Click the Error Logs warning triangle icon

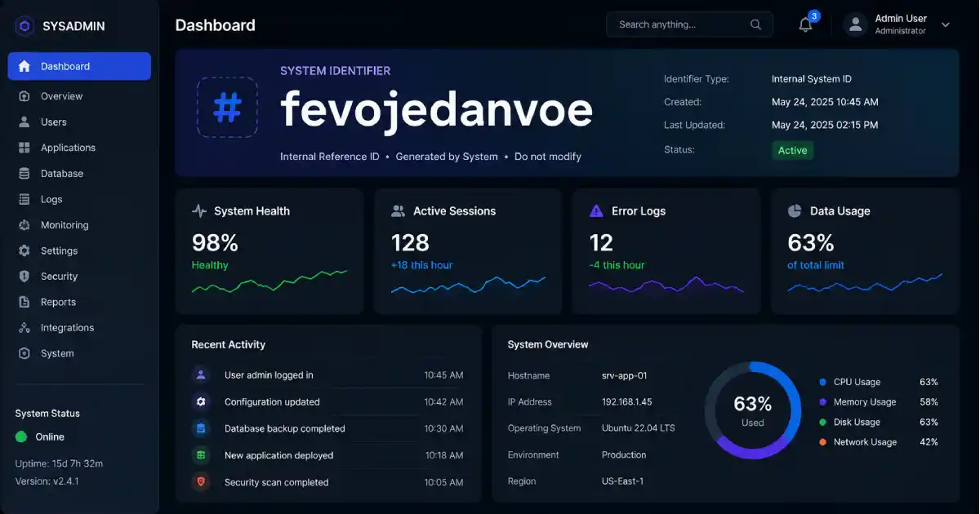[x=596, y=210]
